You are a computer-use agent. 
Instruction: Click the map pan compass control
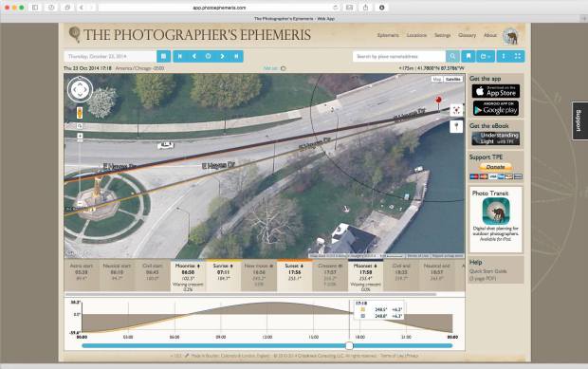[80, 89]
